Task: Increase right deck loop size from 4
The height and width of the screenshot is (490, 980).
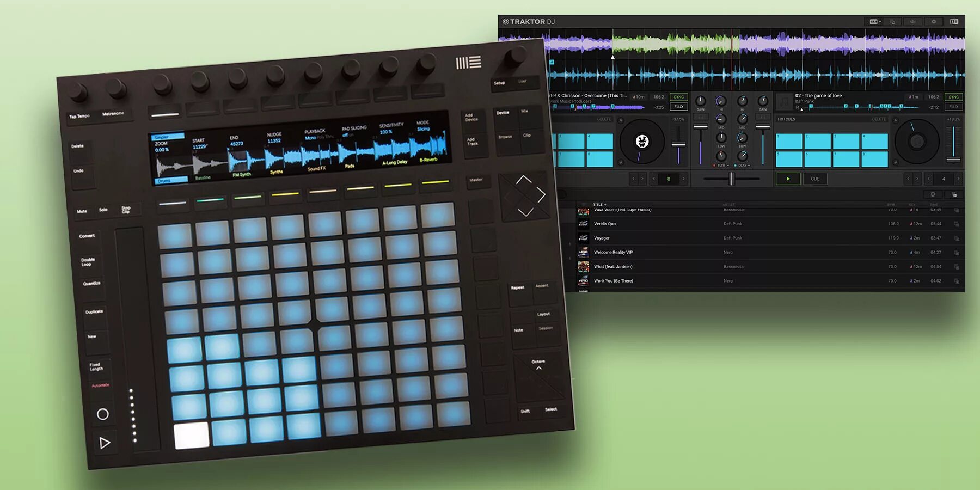Action: click(x=959, y=179)
